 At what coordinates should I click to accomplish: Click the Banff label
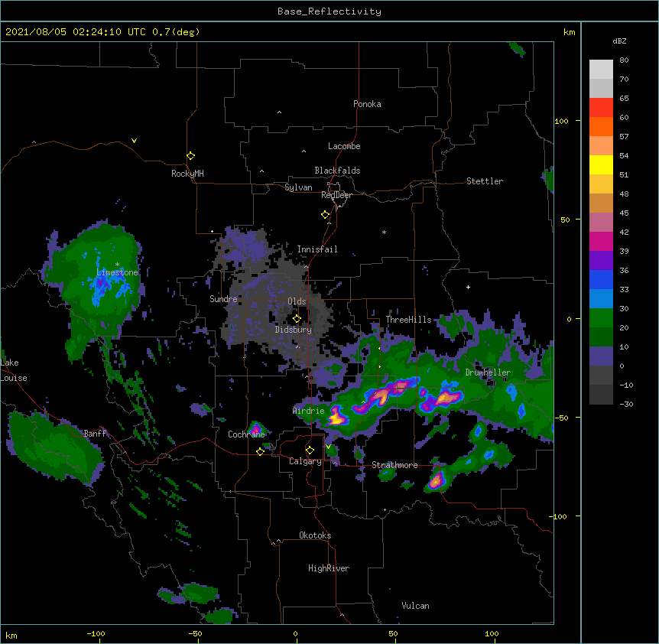coord(95,434)
